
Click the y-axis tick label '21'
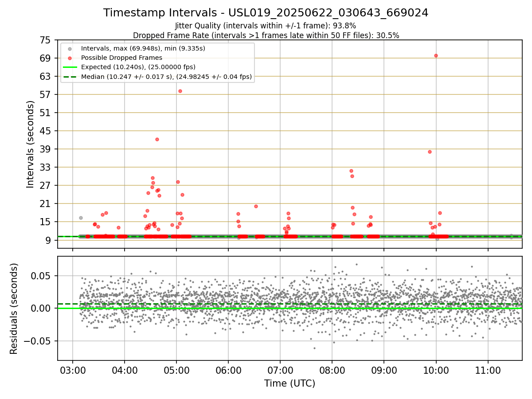point(46,203)
